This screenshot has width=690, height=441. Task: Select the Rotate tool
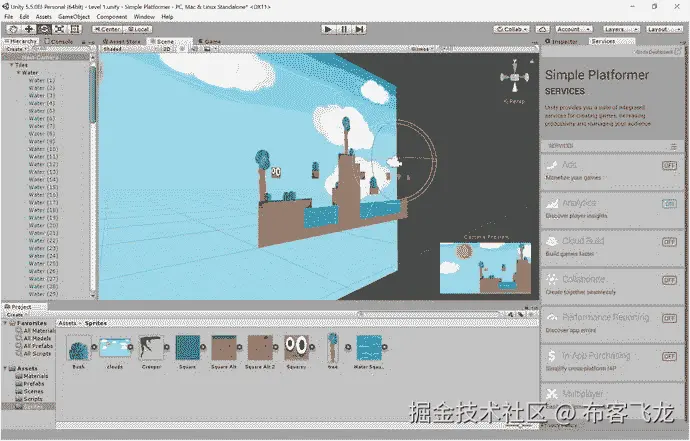44,29
